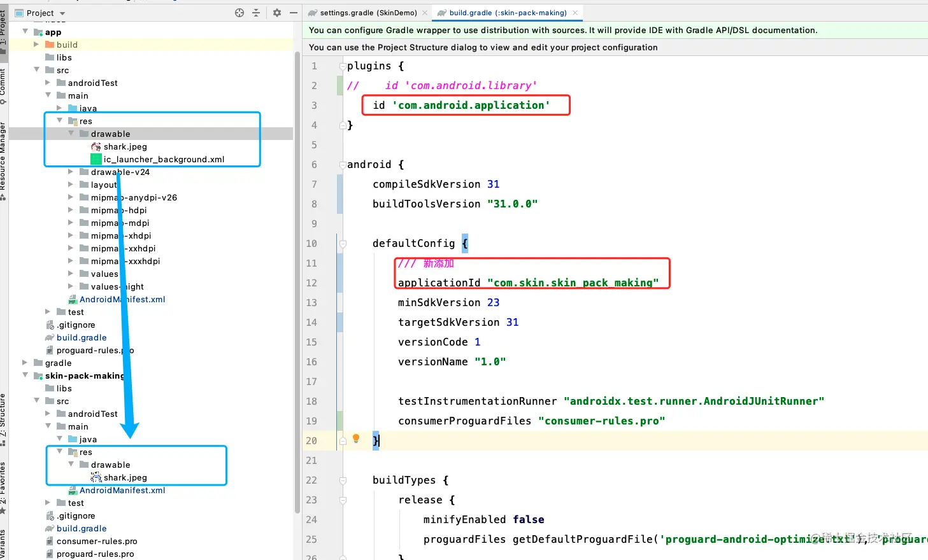Image resolution: width=928 pixels, height=560 pixels.
Task: Select mipmap-xxxhdpi folder
Action: (x=120, y=261)
